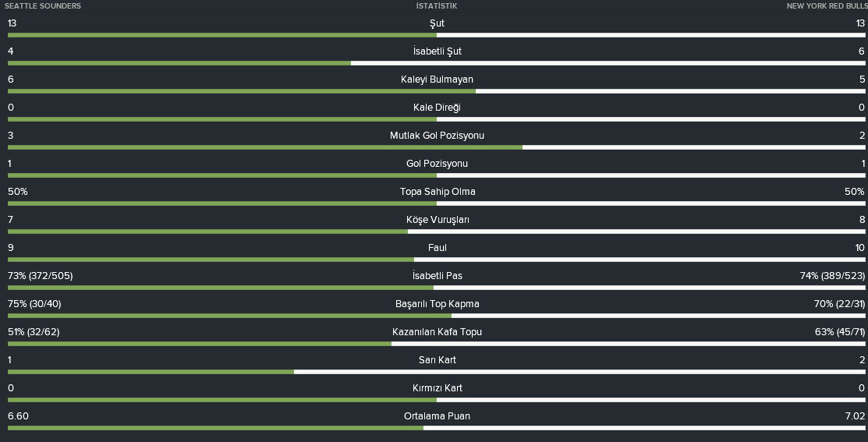Click the Köşe Vuruşları label
The width and height of the screenshot is (868, 442).
[x=438, y=220]
